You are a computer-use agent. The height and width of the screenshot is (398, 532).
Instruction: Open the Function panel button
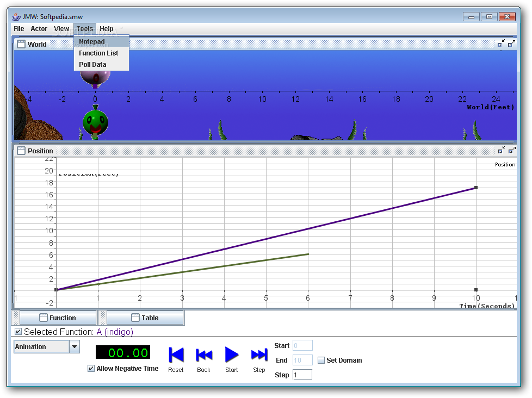(x=58, y=318)
